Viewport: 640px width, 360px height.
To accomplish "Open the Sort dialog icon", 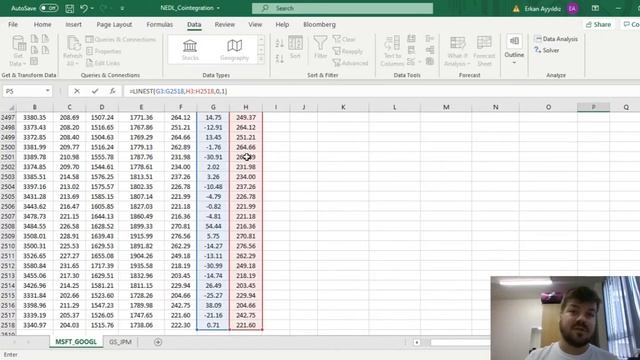I will tap(295, 47).
